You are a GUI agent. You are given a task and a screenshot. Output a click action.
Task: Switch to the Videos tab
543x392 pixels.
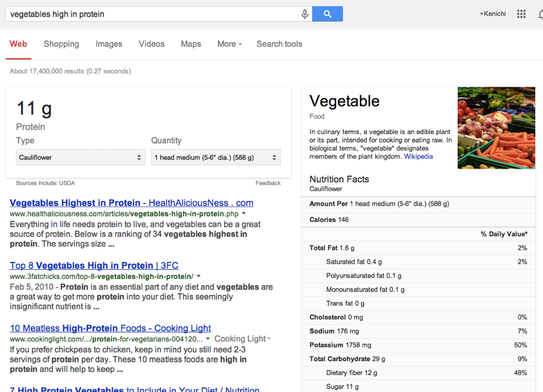(x=151, y=44)
